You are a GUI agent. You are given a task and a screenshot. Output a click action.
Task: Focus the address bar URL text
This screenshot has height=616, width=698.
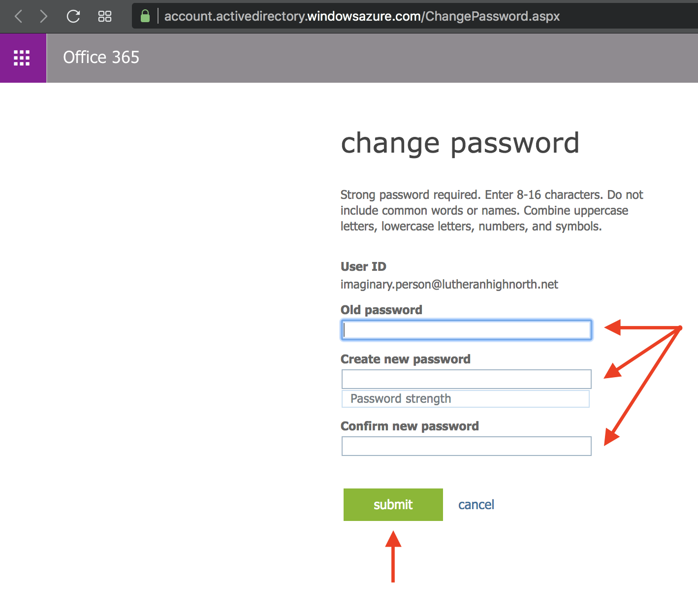[362, 16]
